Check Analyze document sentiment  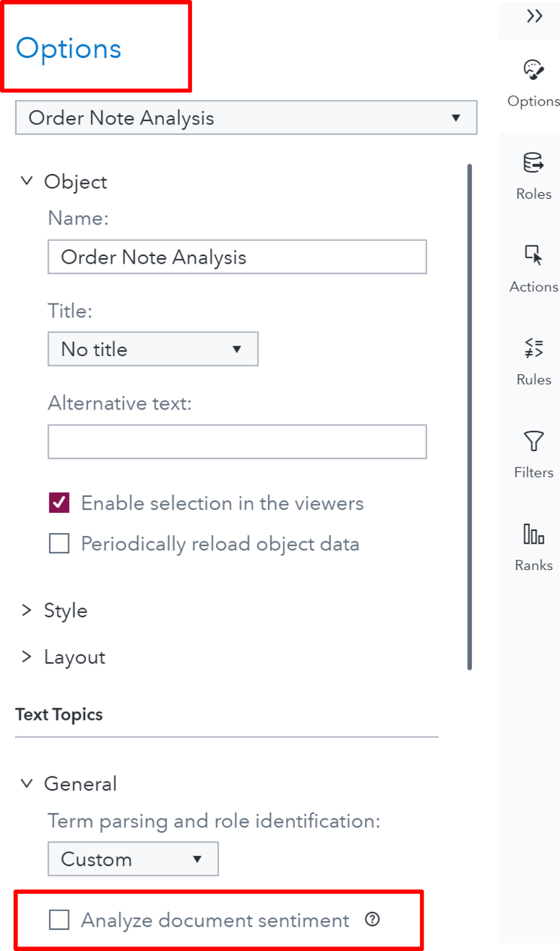coord(59,919)
